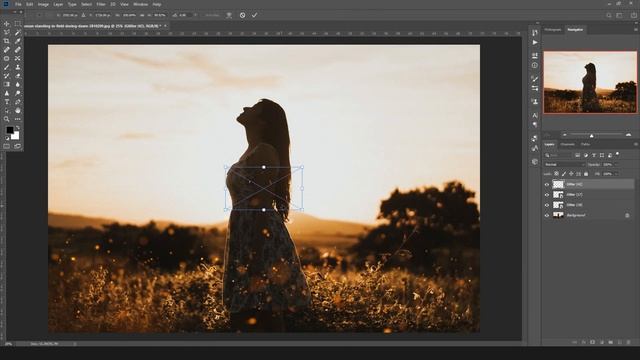
Task: Toggle lock position
Action: pos(571,174)
